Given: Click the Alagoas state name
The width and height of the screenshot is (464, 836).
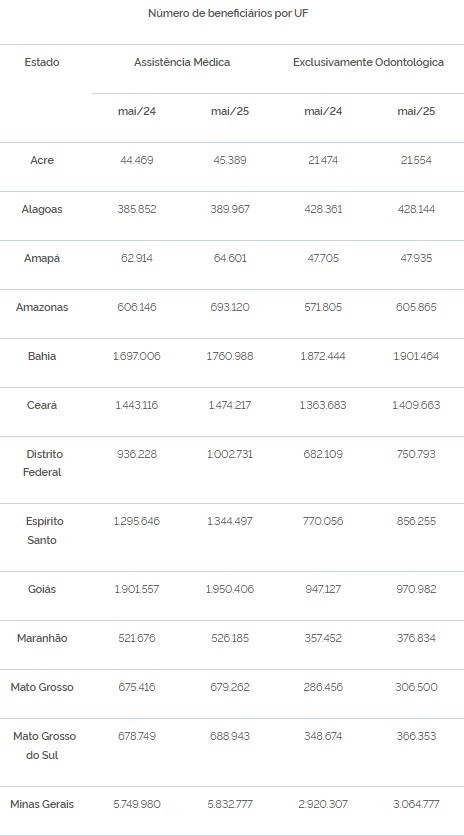Looking at the screenshot, I should coord(42,210).
